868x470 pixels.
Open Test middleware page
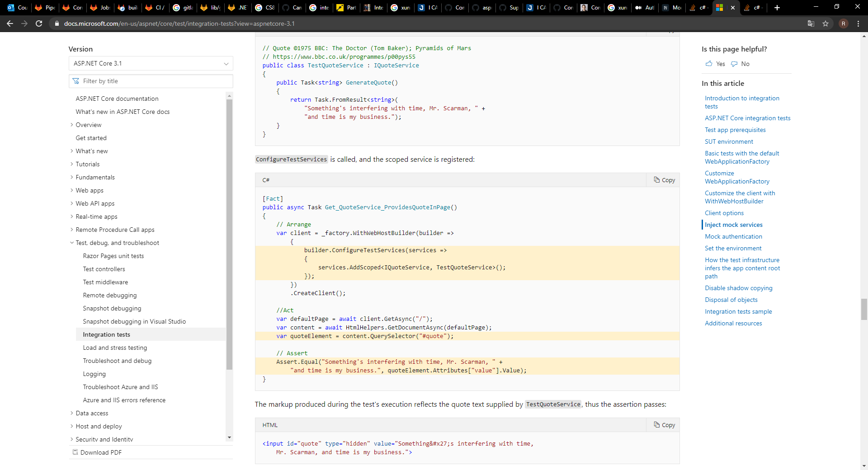click(105, 282)
